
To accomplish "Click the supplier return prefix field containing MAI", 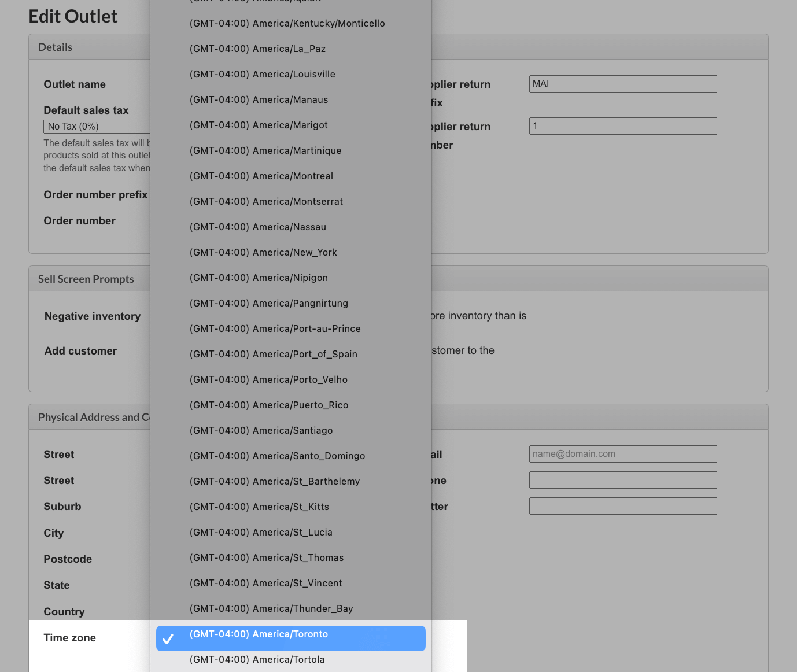I will tap(622, 84).
